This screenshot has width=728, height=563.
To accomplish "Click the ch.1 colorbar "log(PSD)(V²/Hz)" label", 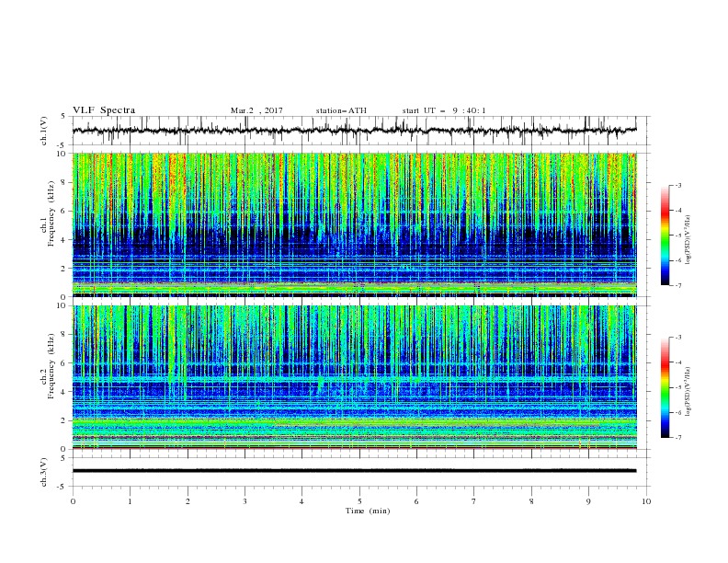I will (x=688, y=239).
